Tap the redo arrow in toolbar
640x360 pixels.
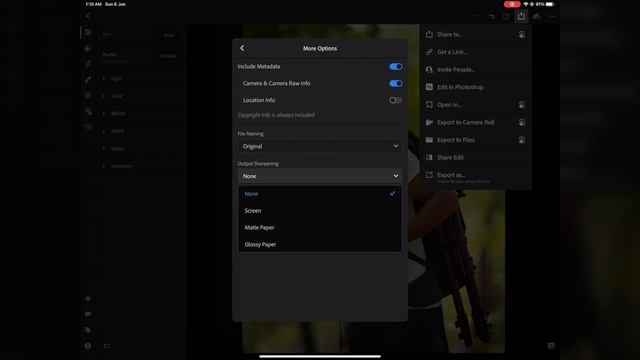tap(477, 17)
